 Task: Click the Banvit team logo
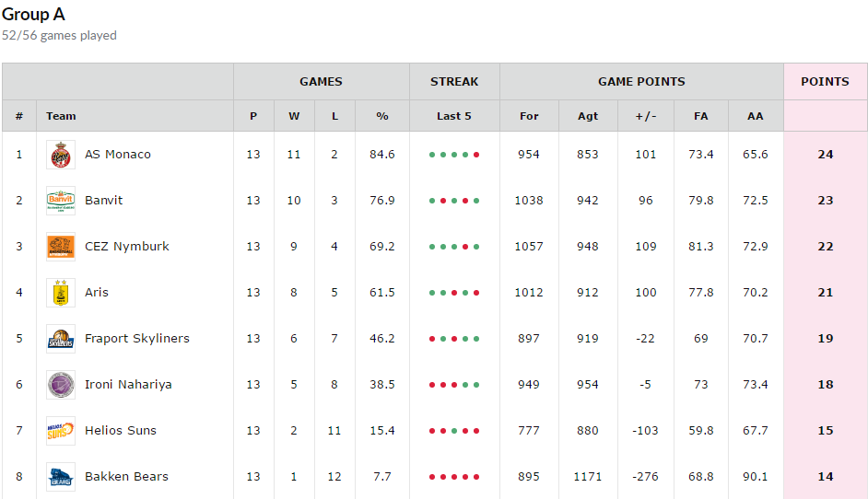61,201
